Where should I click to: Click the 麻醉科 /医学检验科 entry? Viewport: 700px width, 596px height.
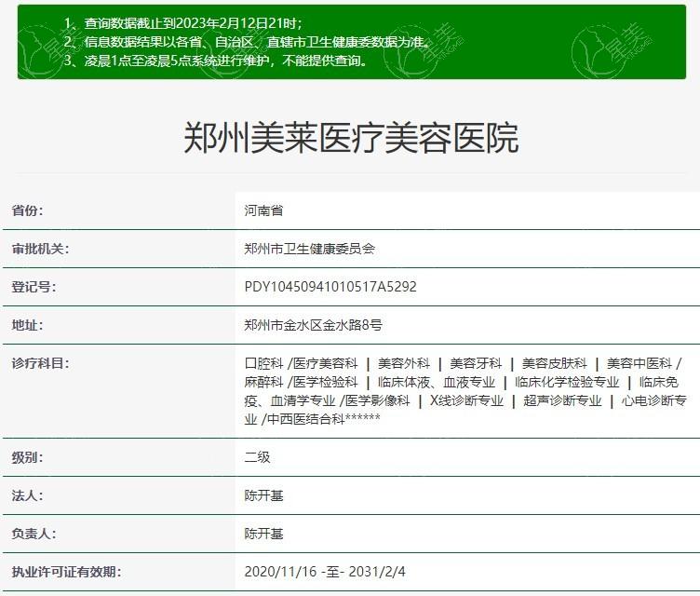tap(302, 383)
